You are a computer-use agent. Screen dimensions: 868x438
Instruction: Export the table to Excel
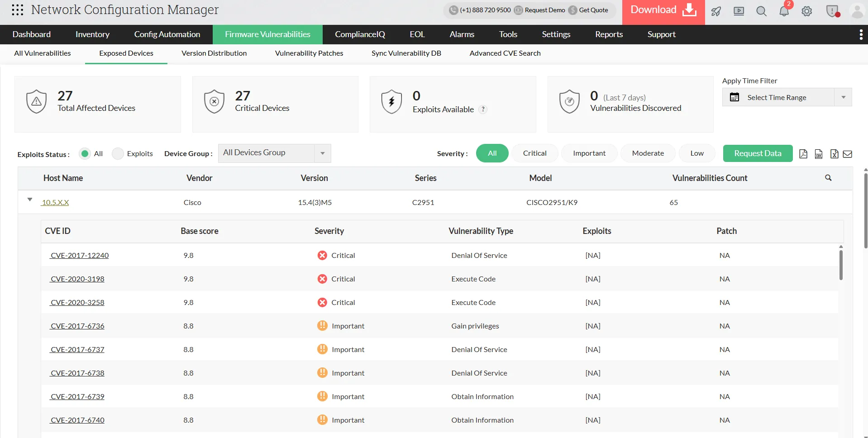coord(834,154)
